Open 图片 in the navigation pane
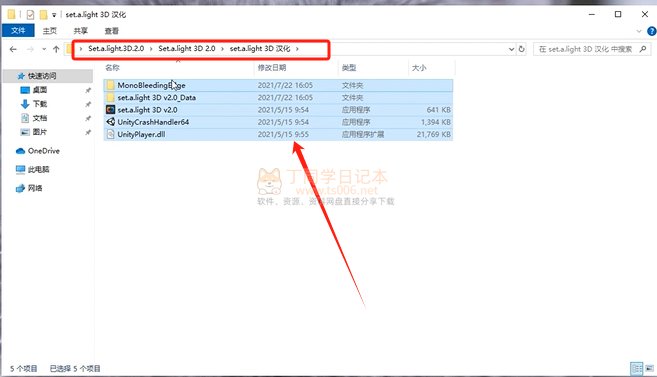657x377 pixels. tap(40, 132)
